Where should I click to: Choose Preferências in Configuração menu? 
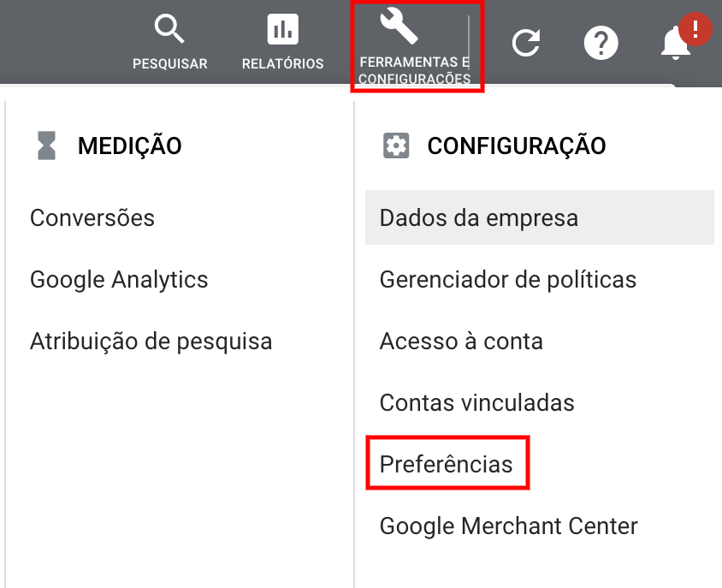(x=446, y=464)
